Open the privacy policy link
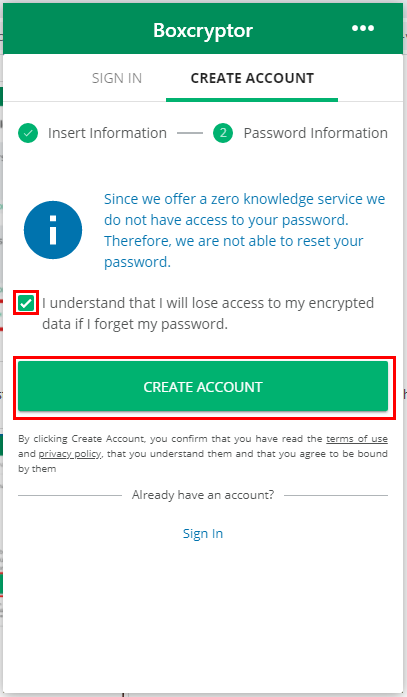Screen dimensions: 407x697 (x=70, y=454)
